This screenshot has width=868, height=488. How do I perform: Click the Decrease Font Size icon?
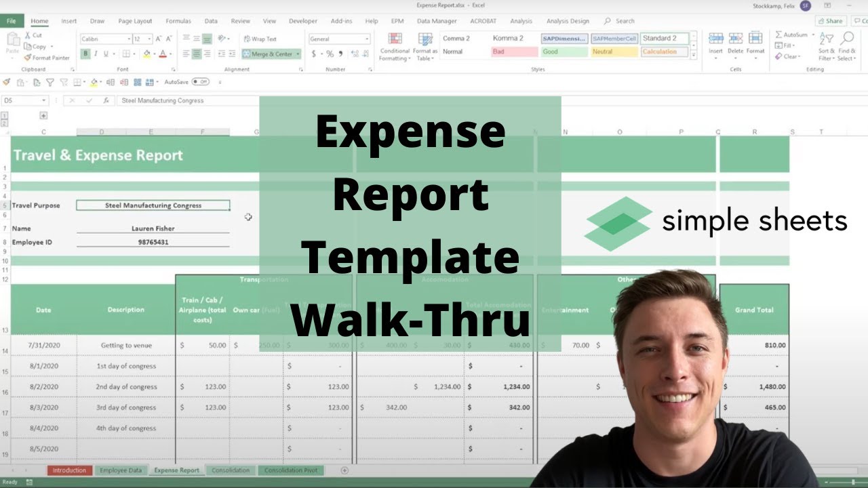point(167,39)
